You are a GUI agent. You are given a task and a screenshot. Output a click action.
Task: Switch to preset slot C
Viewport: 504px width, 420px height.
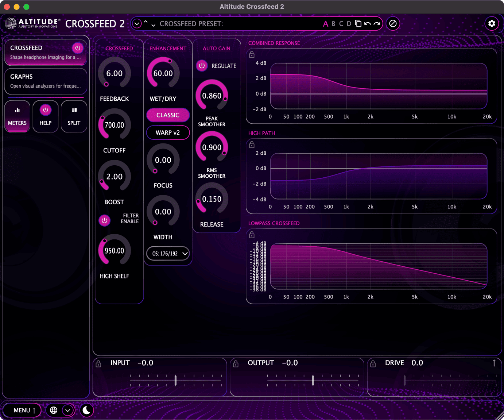(x=341, y=24)
